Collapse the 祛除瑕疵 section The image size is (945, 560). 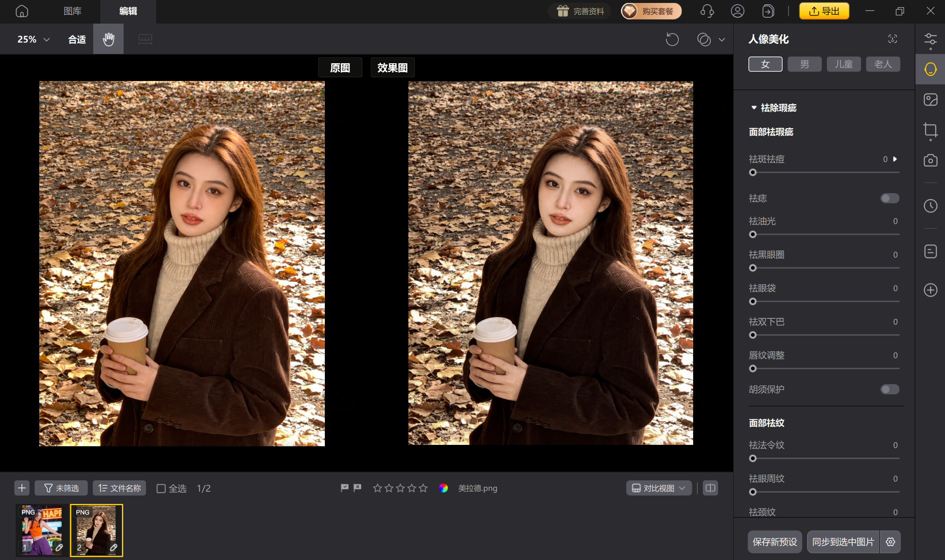tap(754, 108)
